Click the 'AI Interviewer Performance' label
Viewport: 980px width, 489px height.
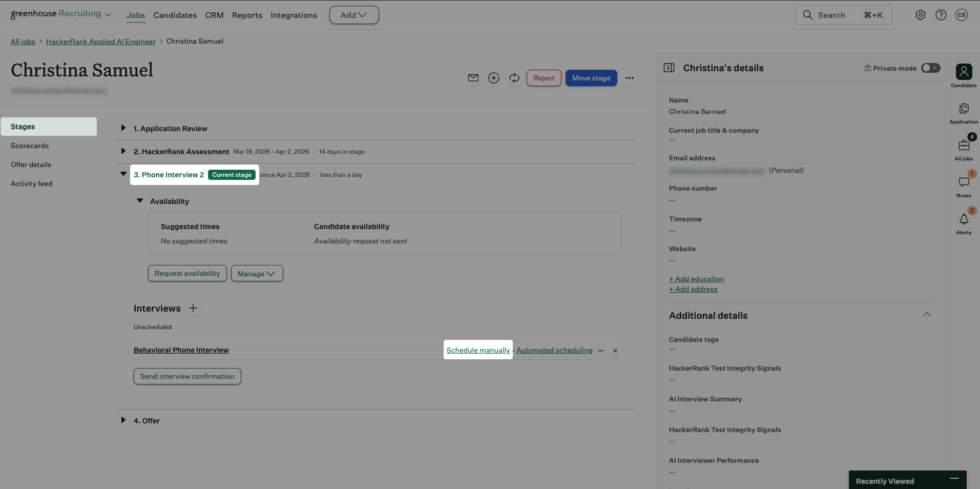click(x=714, y=460)
